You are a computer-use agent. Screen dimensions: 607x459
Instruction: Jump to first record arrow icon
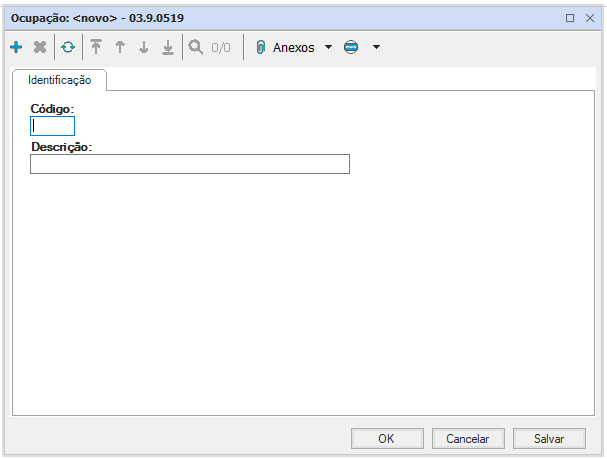(x=96, y=47)
